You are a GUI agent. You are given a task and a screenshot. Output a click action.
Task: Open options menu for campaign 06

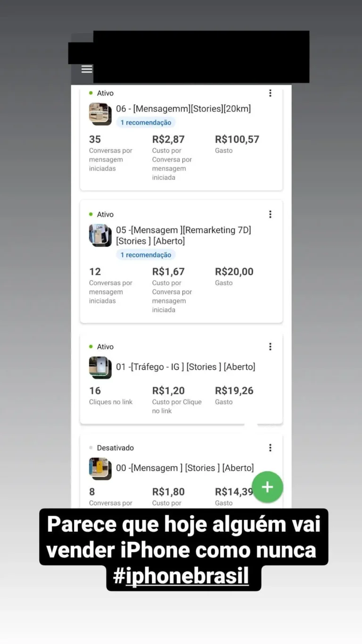click(270, 93)
